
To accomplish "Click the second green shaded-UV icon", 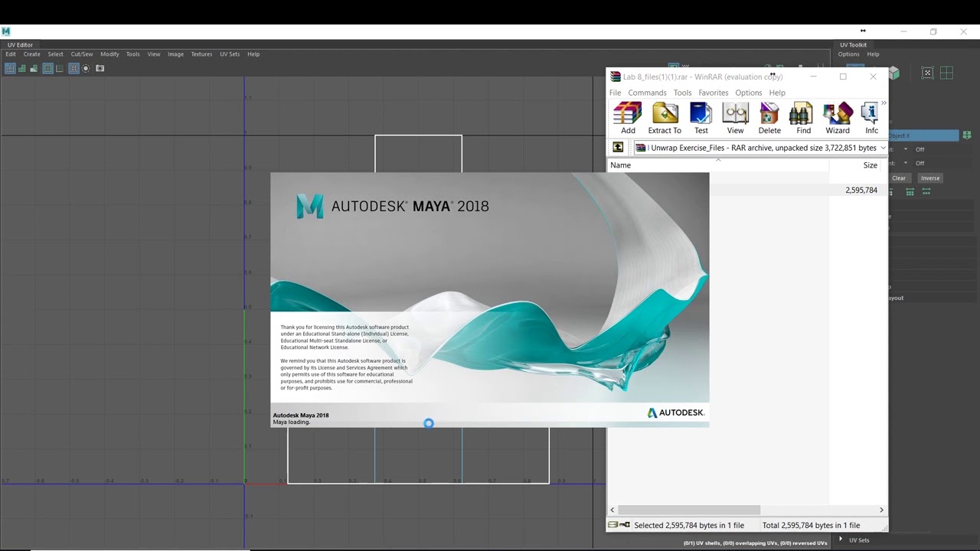I will [21, 68].
